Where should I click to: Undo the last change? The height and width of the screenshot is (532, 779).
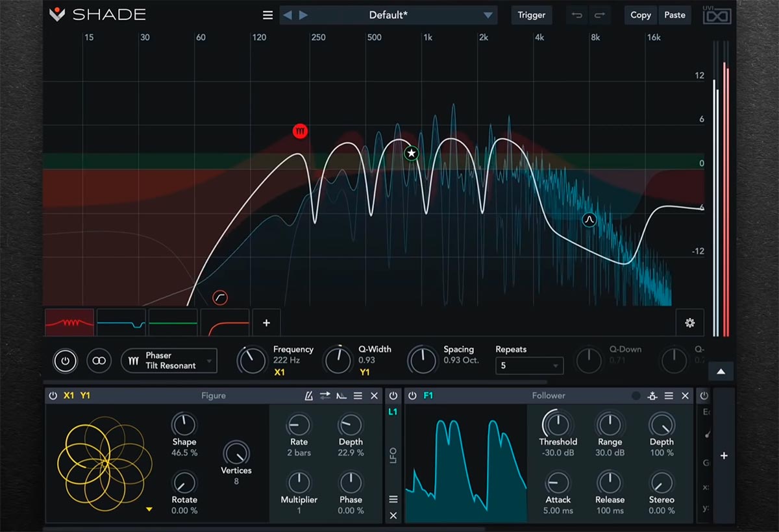[x=576, y=15]
